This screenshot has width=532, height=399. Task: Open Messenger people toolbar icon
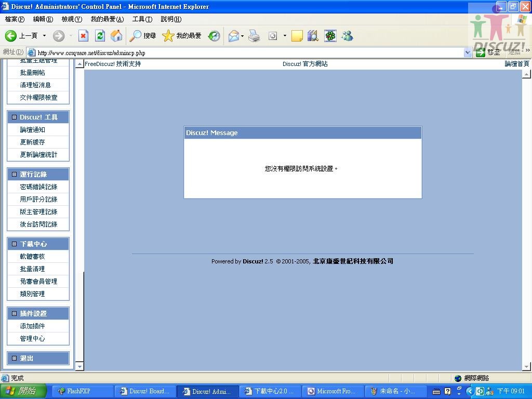347,36
